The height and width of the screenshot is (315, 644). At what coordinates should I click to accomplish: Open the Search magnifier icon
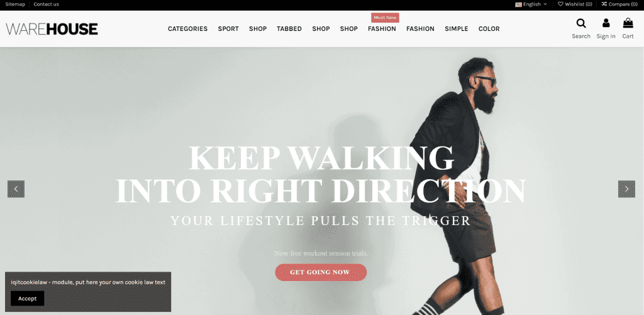point(580,23)
